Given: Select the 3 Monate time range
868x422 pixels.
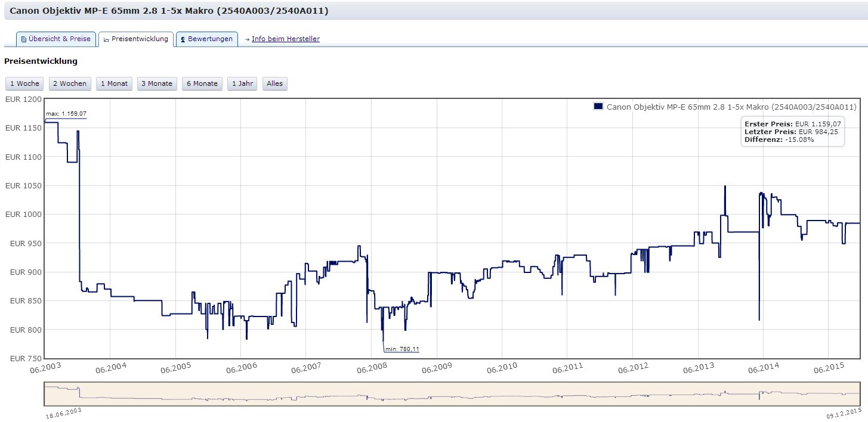Looking at the screenshot, I should [x=157, y=83].
